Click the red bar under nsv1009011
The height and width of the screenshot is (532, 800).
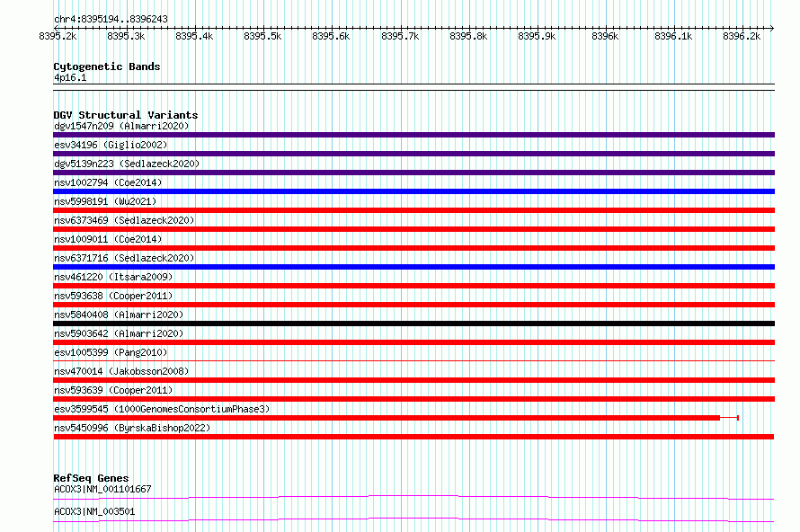413,248
